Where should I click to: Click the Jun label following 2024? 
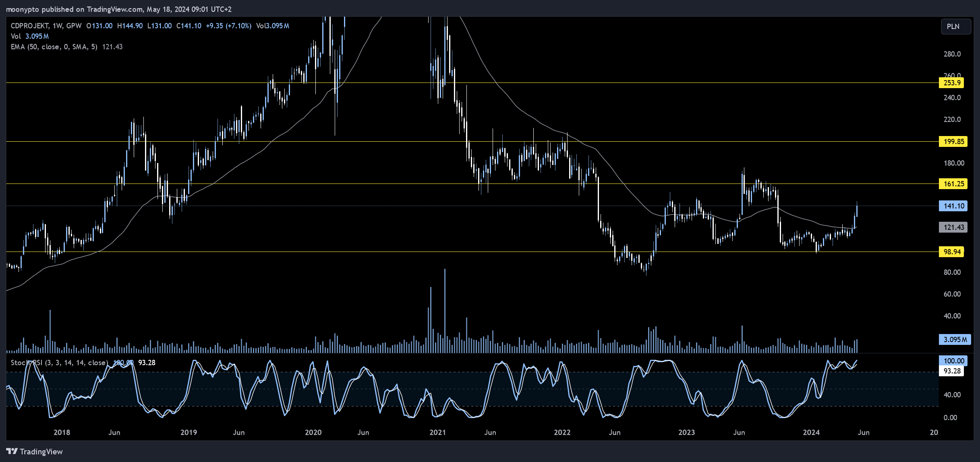pos(864,433)
